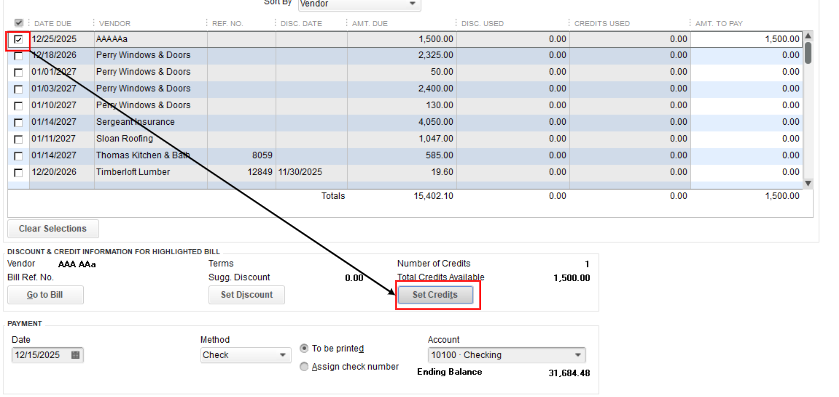Click the REF. NO. column header
The width and height of the screenshot is (839, 397).
[x=227, y=24]
